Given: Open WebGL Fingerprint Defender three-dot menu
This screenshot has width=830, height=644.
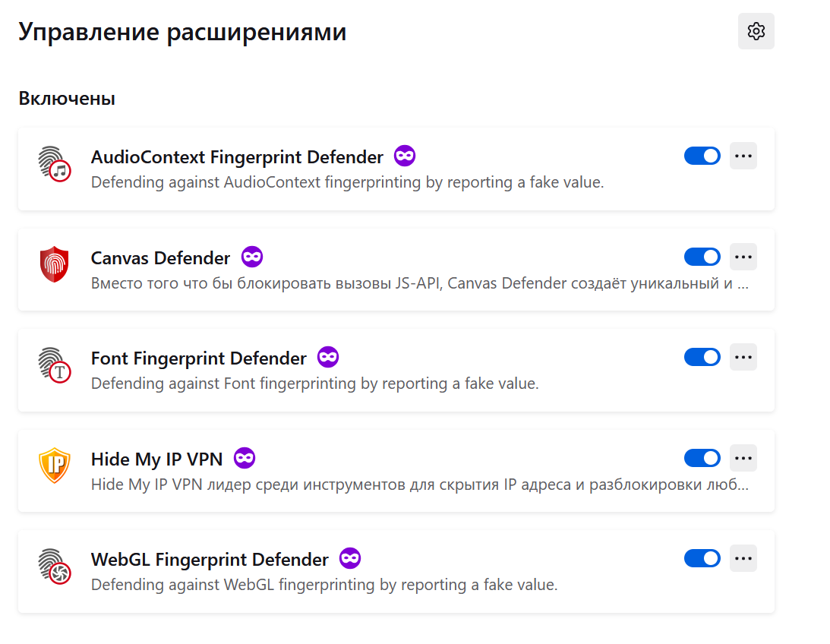Looking at the screenshot, I should [743, 558].
